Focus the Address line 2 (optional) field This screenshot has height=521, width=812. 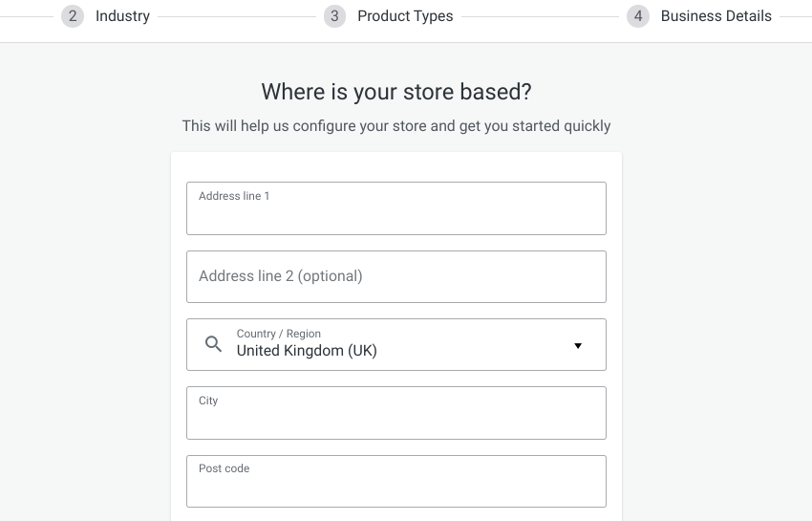[x=396, y=277]
